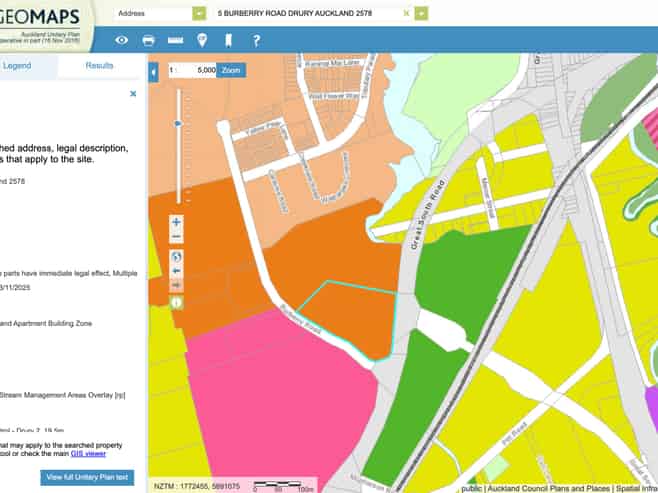Open the GIS viewer link
The height and width of the screenshot is (493, 658).
(87, 452)
